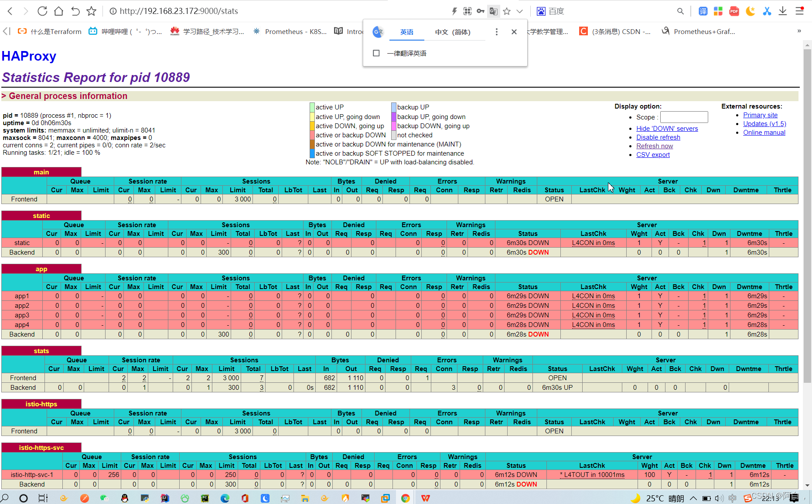Screen dimensions: 812x504
Task: Open the CSDN bookmark
Action: pyautogui.click(x=615, y=31)
